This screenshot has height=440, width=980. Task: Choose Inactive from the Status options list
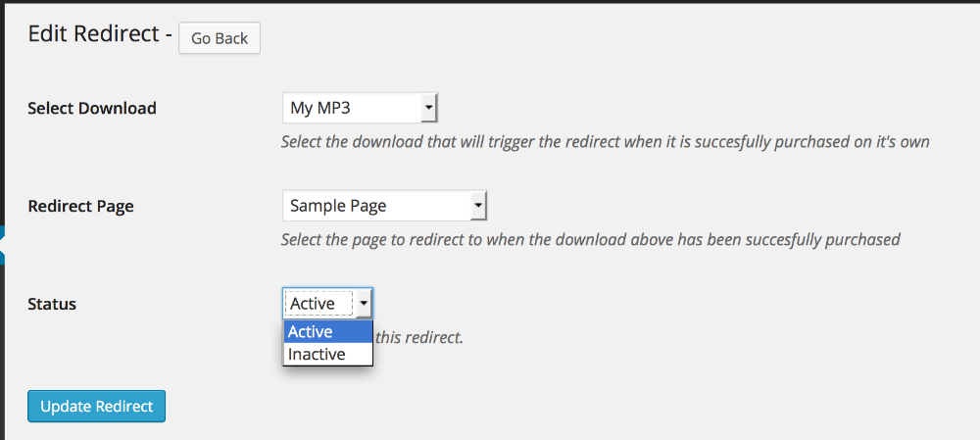pyautogui.click(x=328, y=355)
